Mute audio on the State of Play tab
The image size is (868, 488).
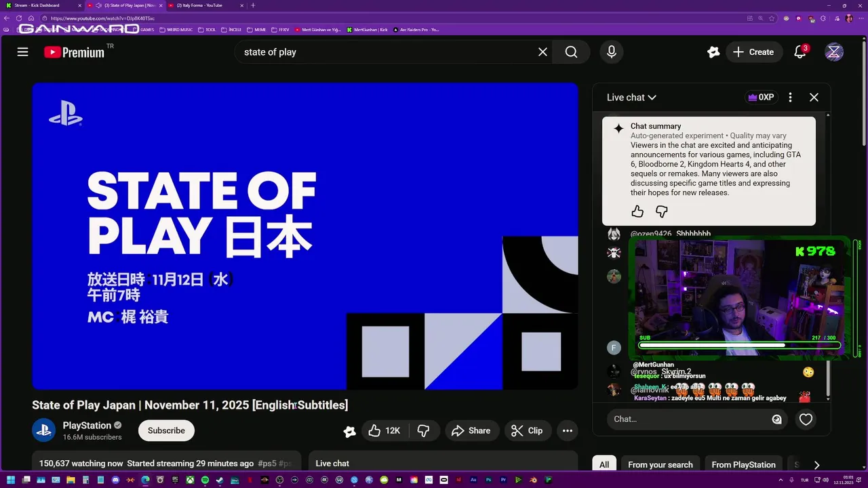click(98, 5)
